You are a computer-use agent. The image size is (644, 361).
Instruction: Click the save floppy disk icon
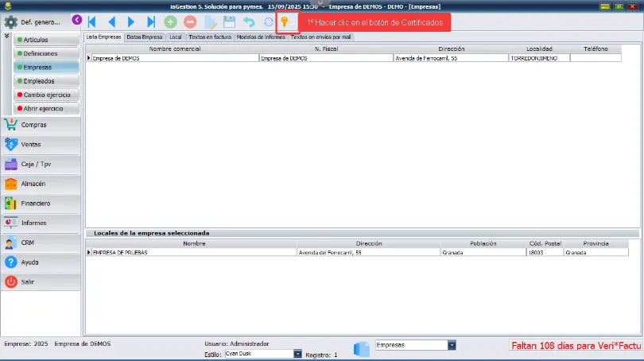click(229, 22)
